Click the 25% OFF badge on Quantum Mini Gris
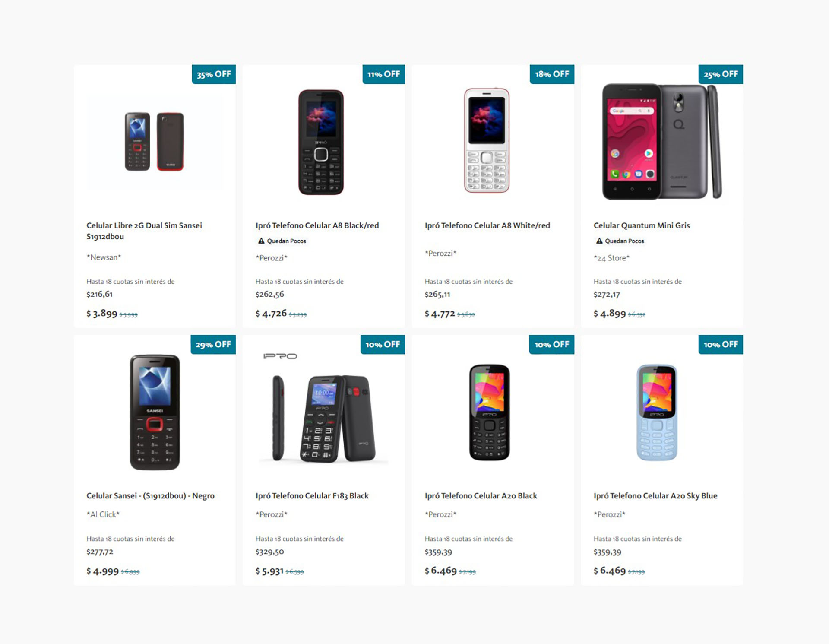This screenshot has width=829, height=644. 720,74
